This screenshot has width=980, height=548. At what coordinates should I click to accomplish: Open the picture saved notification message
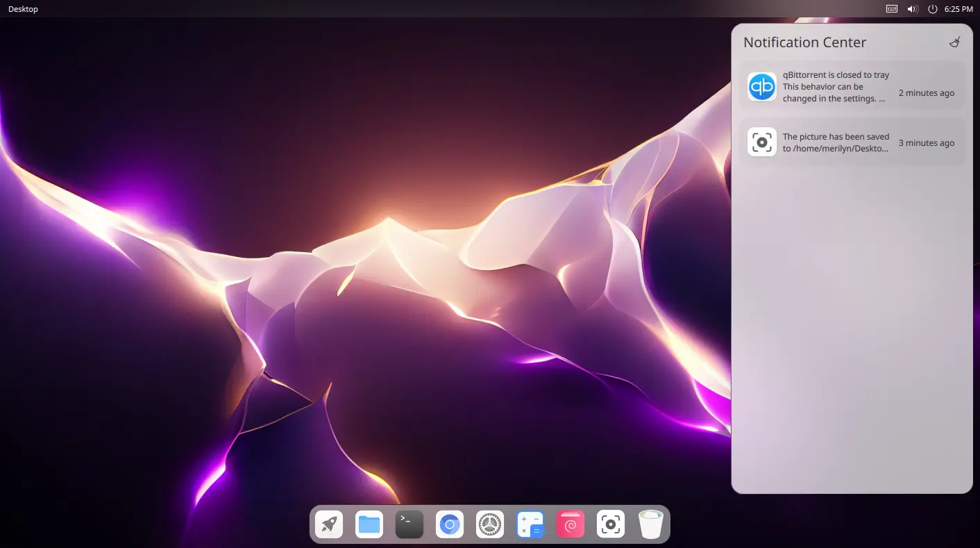pos(836,142)
